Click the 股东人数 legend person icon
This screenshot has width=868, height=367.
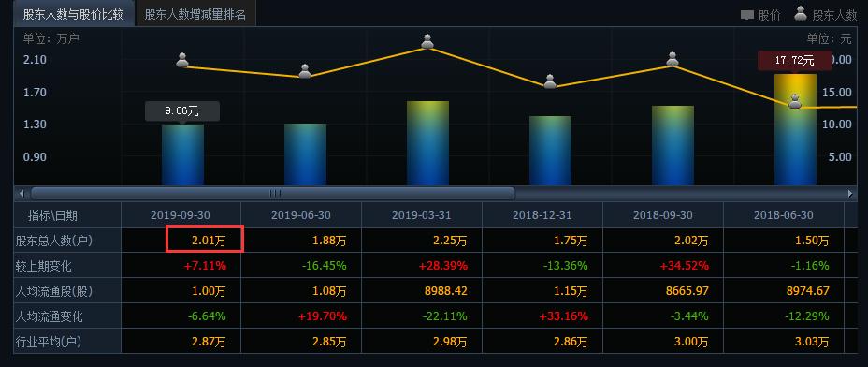pos(801,14)
